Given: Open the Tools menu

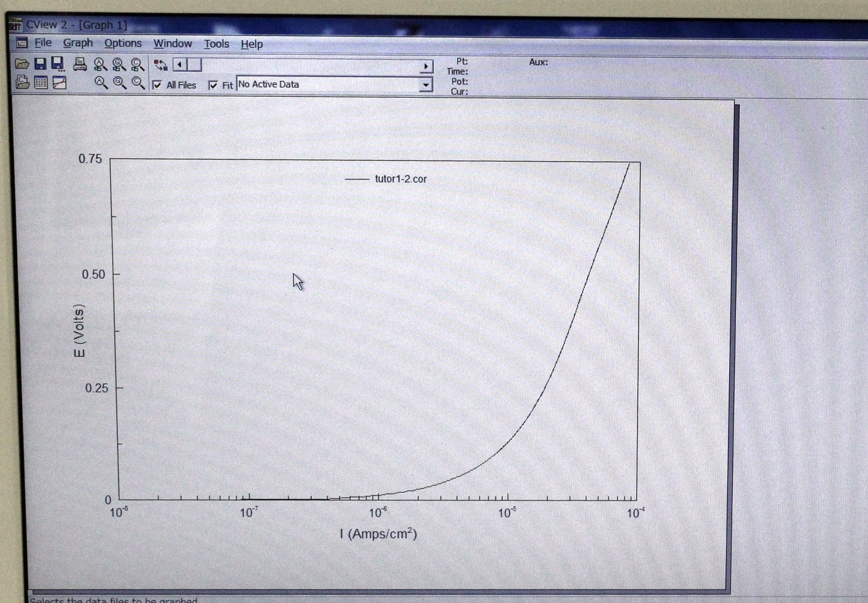Looking at the screenshot, I should (x=216, y=44).
